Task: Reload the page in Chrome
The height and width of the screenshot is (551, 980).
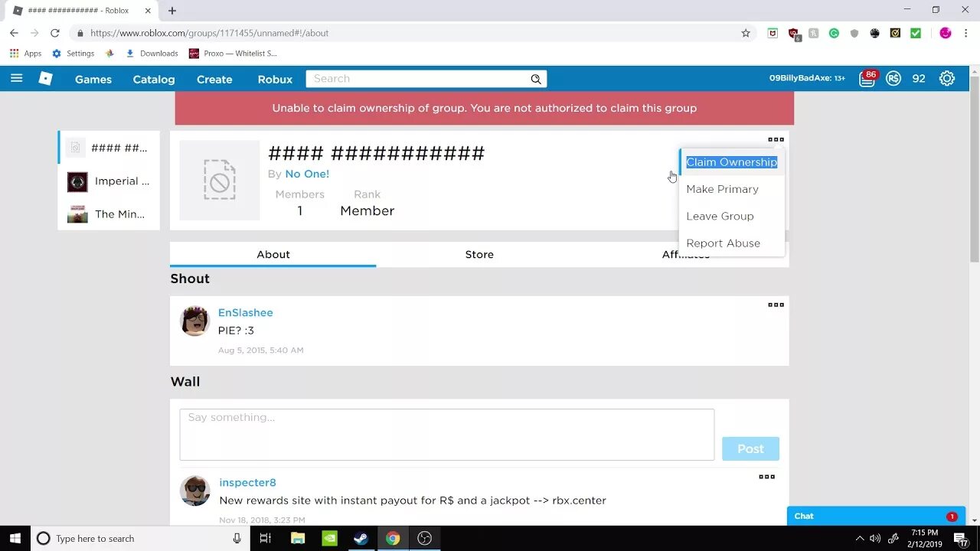Action: click(54, 33)
